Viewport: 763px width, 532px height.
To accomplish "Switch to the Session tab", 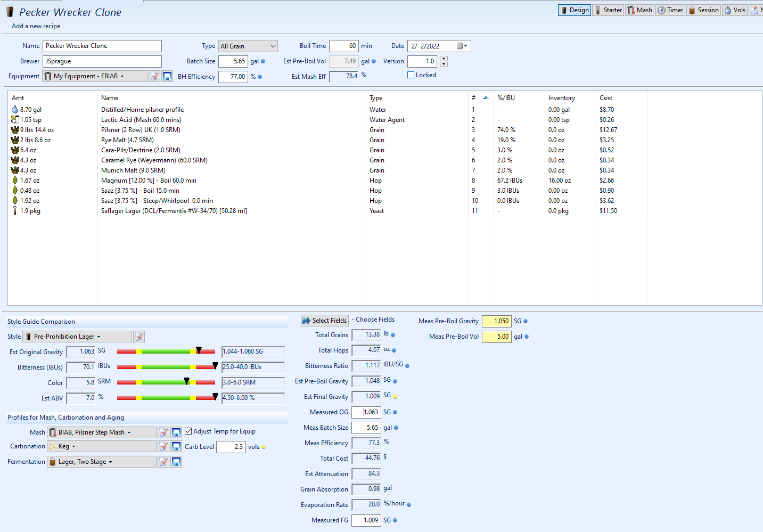I will coord(703,10).
